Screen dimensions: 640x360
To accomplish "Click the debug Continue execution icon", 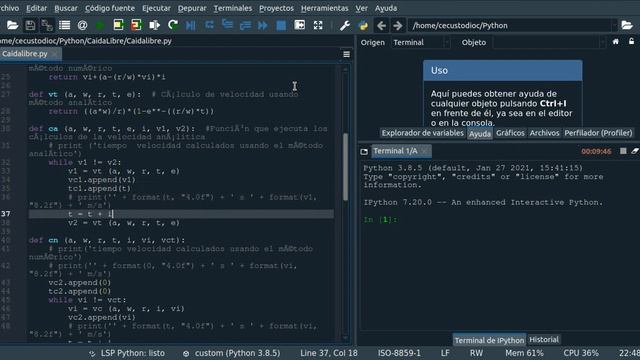I will (x=263, y=25).
